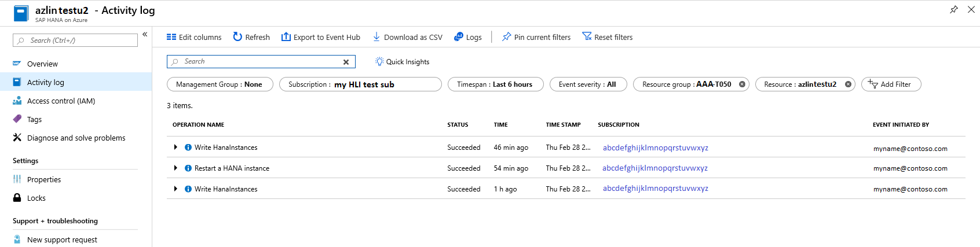Viewport: 980px width, 247px height.
Task: Expand the Restart a HANA instance row
Action: click(x=175, y=168)
